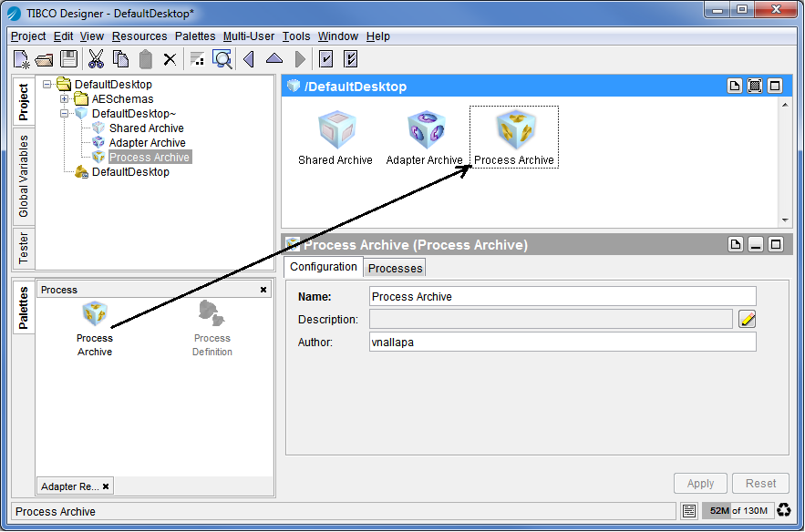Click the Description input field

pos(551,319)
